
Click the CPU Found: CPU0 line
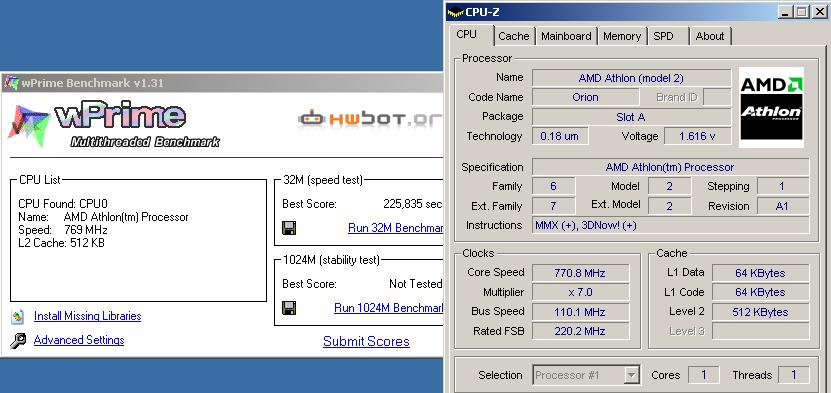click(x=63, y=204)
